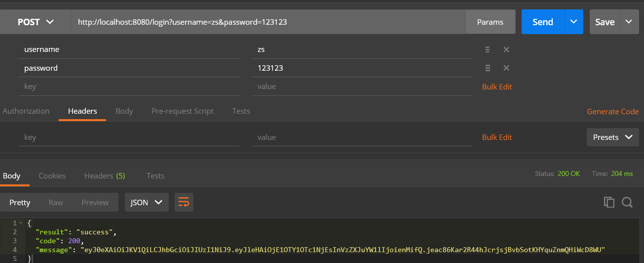Screen dimensions: 644x263
Task: Click the code value 200
Action: 75,241
